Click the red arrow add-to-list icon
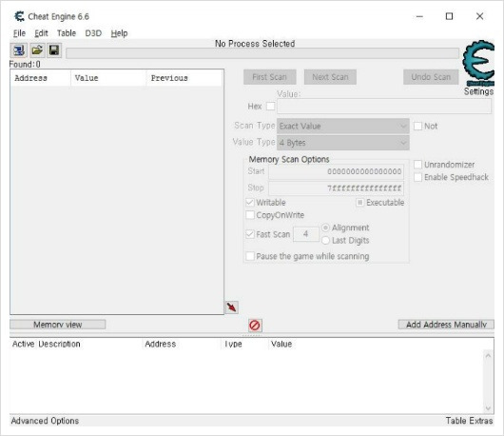Image resolution: width=504 pixels, height=436 pixels. [x=232, y=307]
